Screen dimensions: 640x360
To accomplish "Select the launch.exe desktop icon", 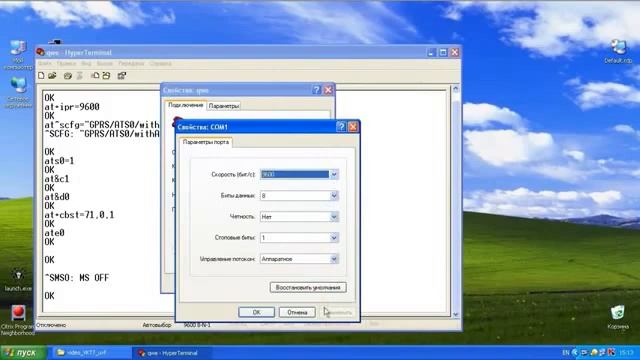I will point(18,280).
